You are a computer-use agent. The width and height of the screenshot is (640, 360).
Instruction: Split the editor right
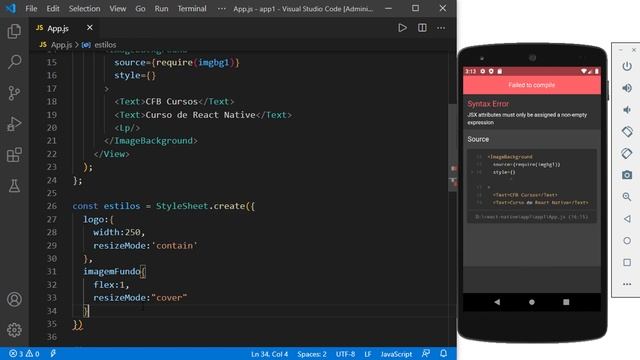pos(422,28)
